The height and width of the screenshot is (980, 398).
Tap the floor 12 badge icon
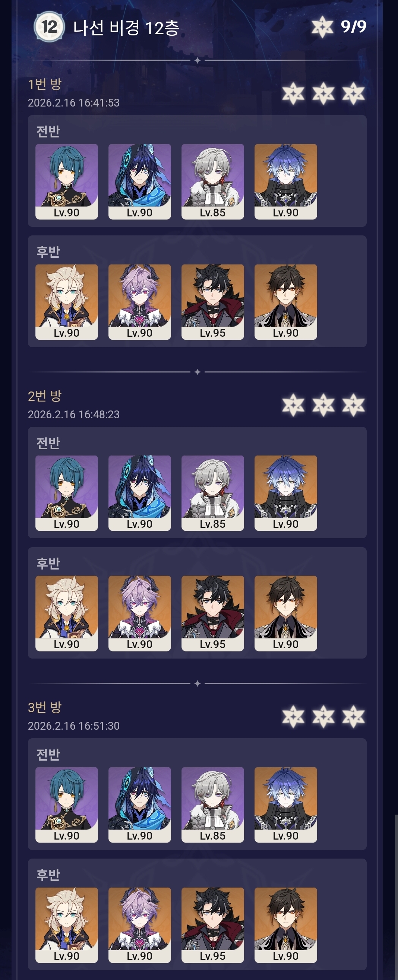(x=49, y=27)
